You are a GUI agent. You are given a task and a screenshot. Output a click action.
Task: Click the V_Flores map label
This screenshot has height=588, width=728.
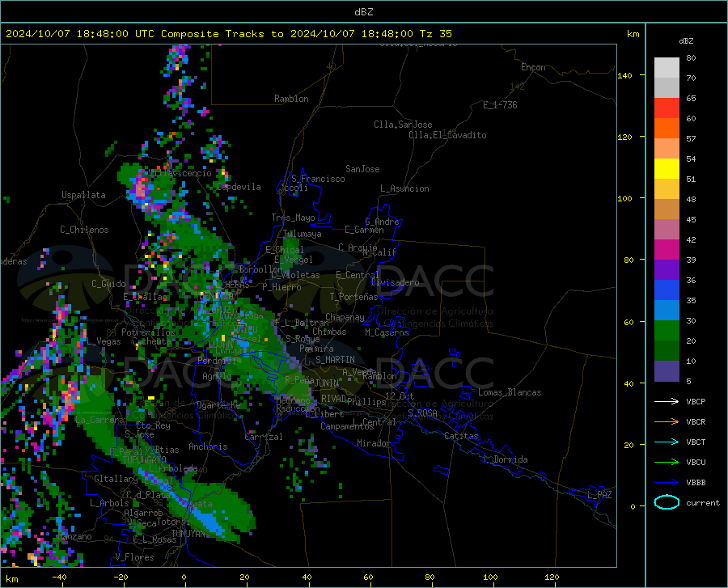(x=134, y=557)
